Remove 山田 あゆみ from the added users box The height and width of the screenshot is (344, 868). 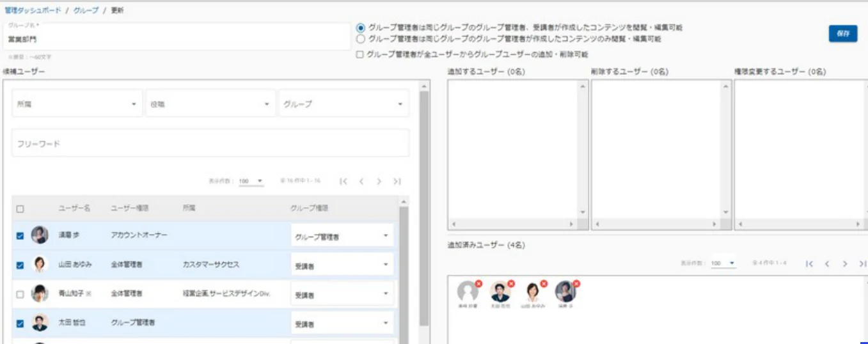pos(544,284)
